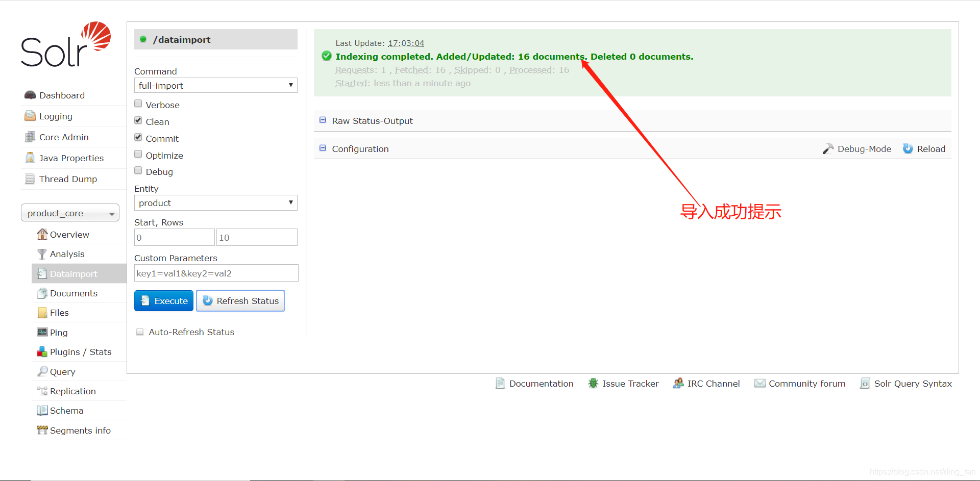The width and height of the screenshot is (980, 481).
Task: Open the IRC Channel link
Action: (x=713, y=384)
